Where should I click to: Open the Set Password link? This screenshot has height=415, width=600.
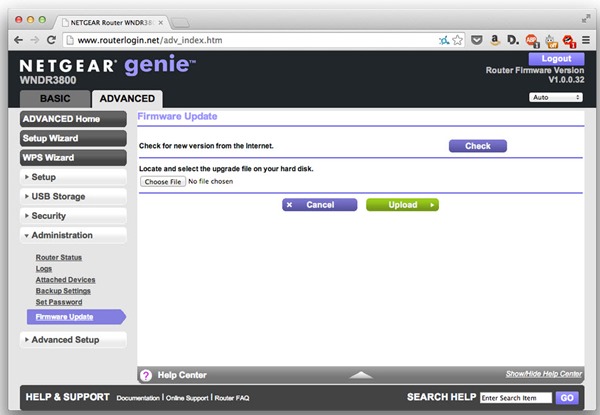(59, 302)
